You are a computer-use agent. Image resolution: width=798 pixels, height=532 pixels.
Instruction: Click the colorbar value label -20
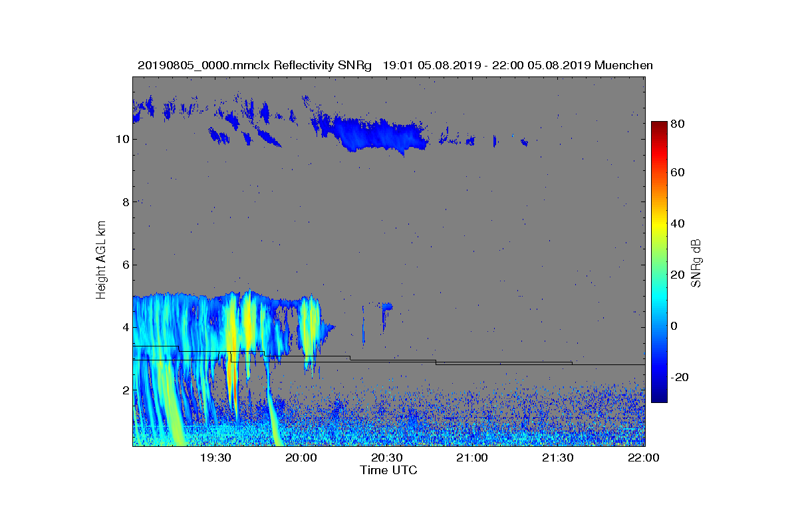pyautogui.click(x=680, y=377)
